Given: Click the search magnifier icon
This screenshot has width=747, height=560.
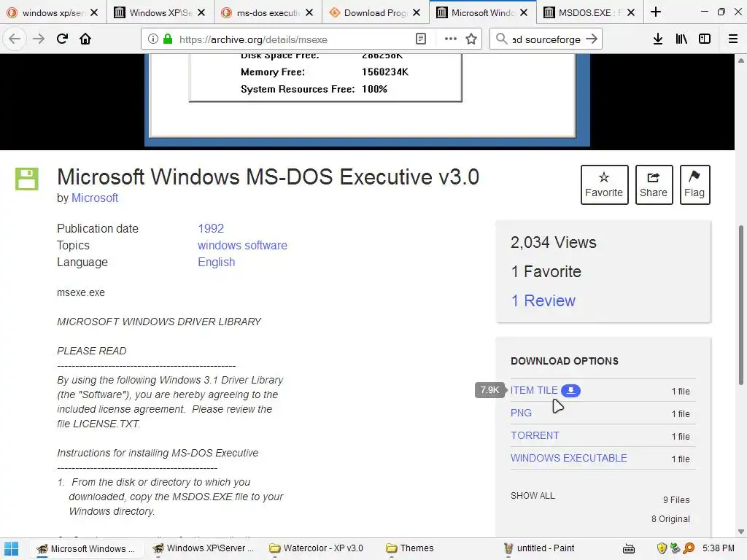Looking at the screenshot, I should coord(501,39).
